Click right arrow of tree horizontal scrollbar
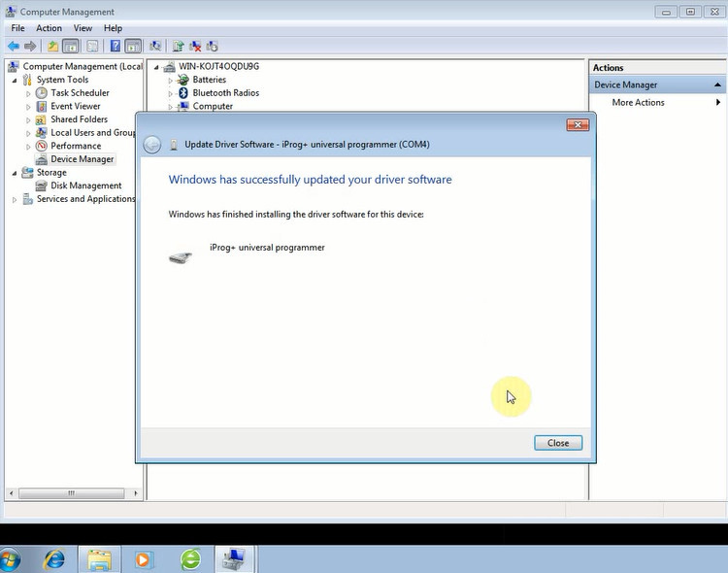Image resolution: width=728 pixels, height=573 pixels. (136, 493)
